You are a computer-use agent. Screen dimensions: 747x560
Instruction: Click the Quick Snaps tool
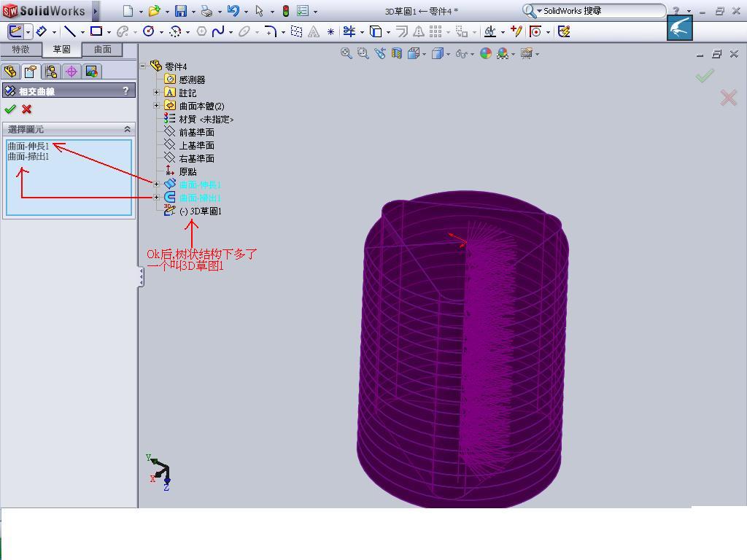[x=535, y=31]
